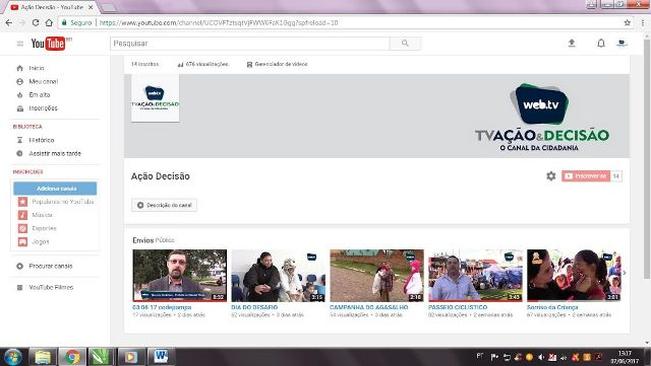
Task: Open Esportes channel in sidebar
Action: 37,228
